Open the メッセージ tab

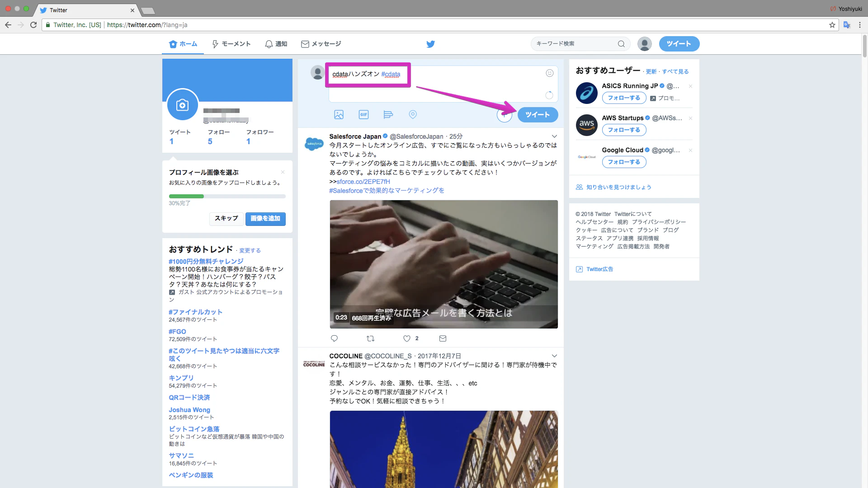[321, 44]
